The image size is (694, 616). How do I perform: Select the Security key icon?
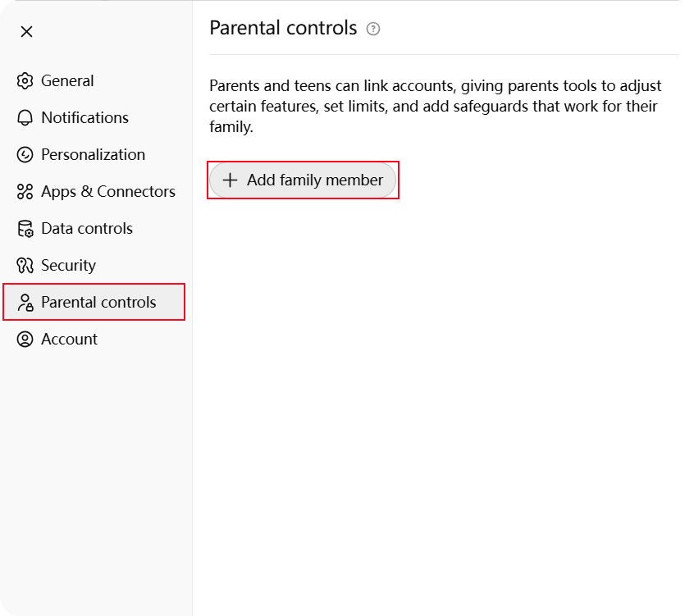click(x=25, y=265)
